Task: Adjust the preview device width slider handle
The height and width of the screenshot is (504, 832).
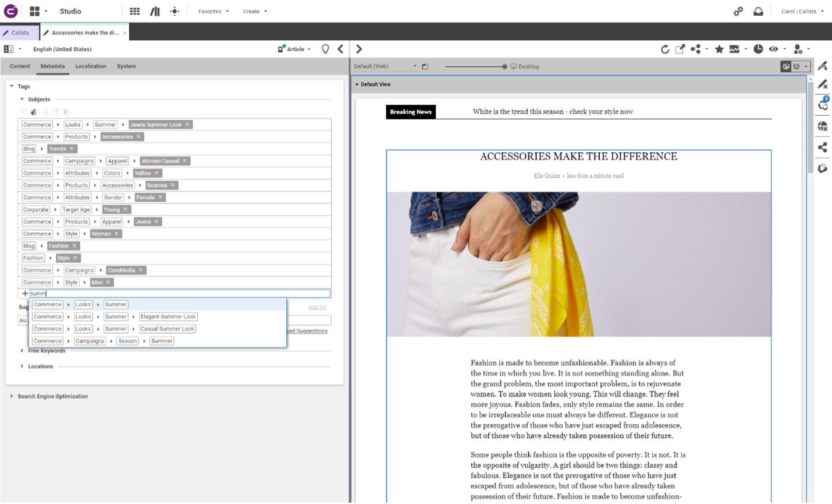Action: (504, 66)
